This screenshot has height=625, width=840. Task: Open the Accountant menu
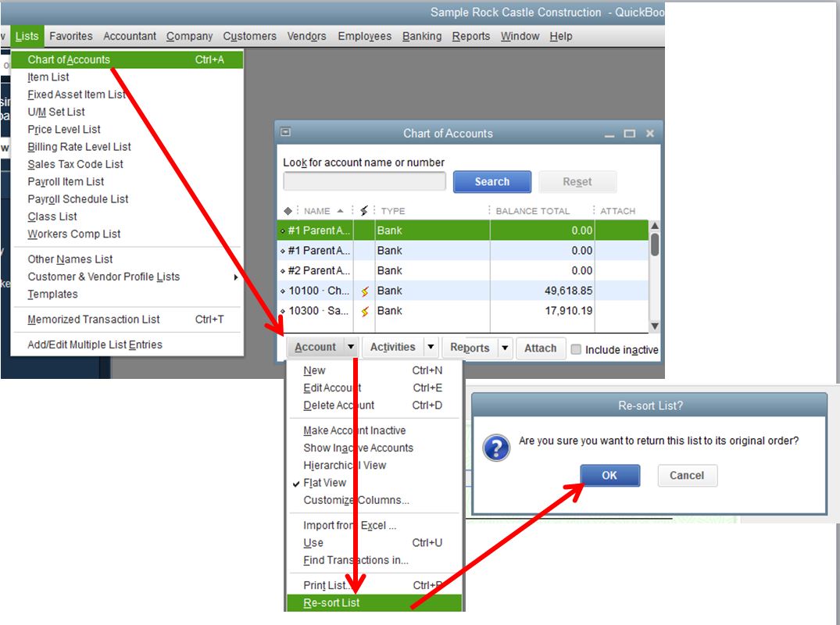pyautogui.click(x=130, y=36)
